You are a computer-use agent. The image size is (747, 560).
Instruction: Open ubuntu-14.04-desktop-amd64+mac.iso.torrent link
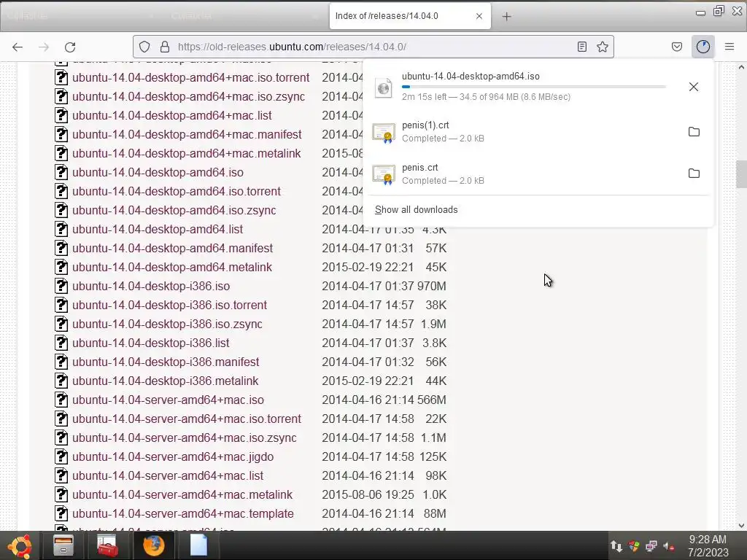point(191,77)
